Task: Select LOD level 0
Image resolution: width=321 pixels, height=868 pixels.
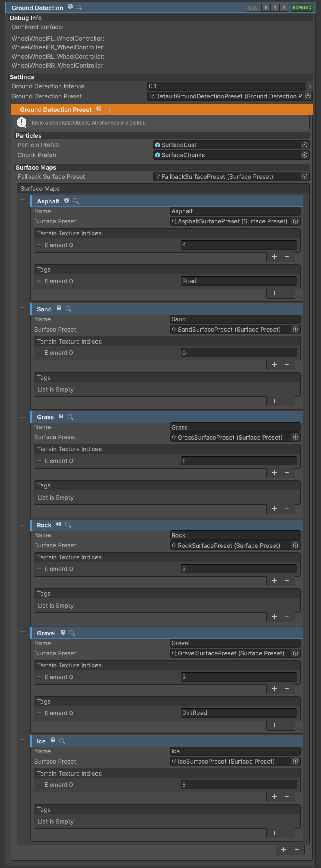Action: pos(266,8)
